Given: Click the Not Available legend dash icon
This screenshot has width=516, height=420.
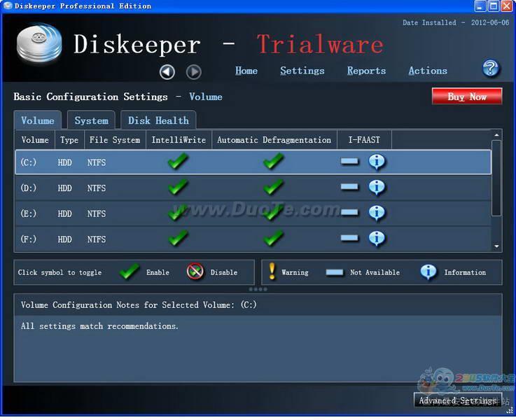Looking at the screenshot, I should point(335,272).
